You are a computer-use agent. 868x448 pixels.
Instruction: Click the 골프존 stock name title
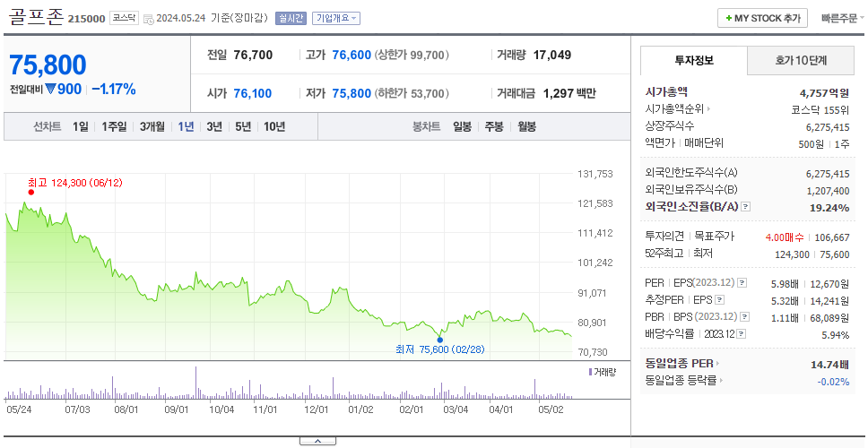(x=36, y=17)
